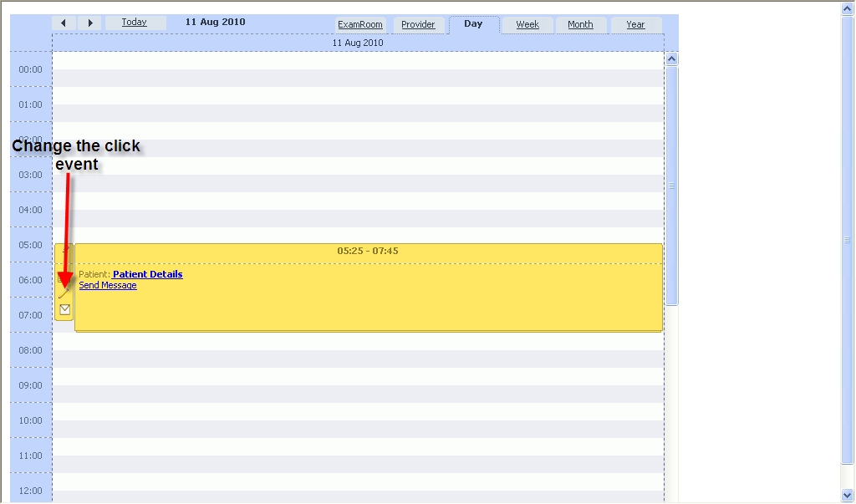
Task: Click the 05:25 - 07:45 appointment header
Action: [368, 250]
